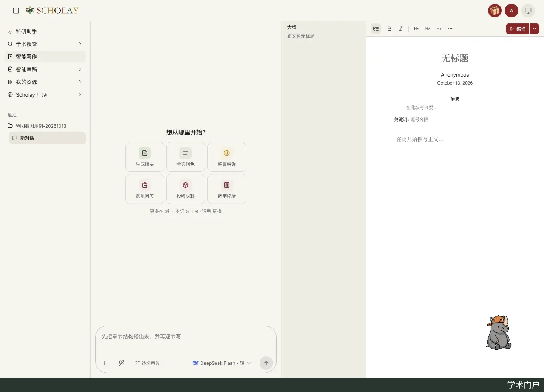Open more formatting options ellipsis
Image resolution: width=544 pixels, height=392 pixels.
pos(450,29)
